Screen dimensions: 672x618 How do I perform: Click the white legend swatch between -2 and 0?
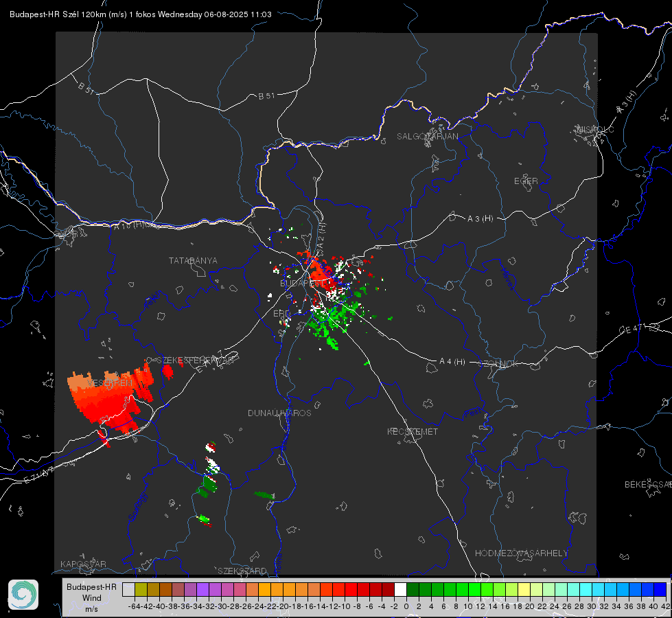(400, 589)
